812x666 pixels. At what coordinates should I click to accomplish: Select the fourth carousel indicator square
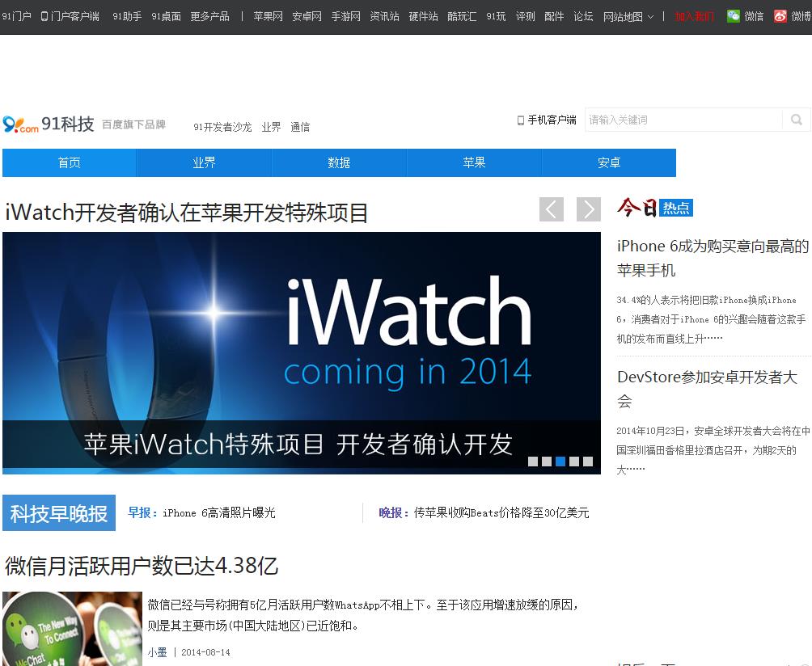[573, 461]
